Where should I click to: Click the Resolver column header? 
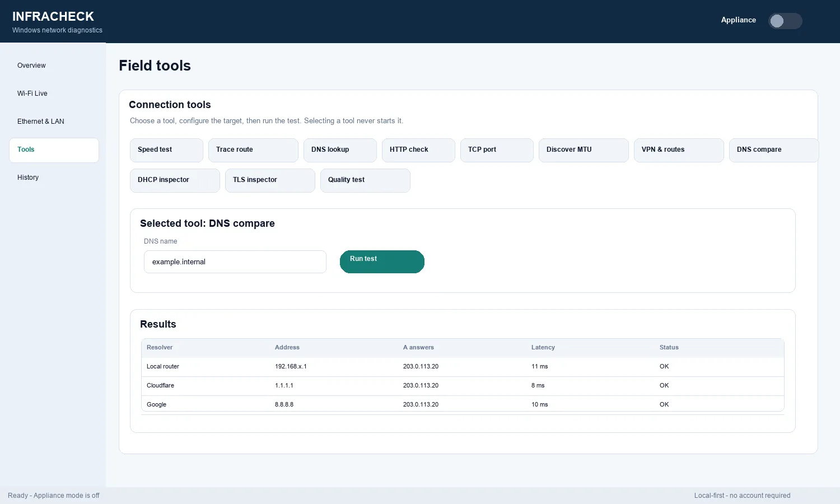coord(160,347)
